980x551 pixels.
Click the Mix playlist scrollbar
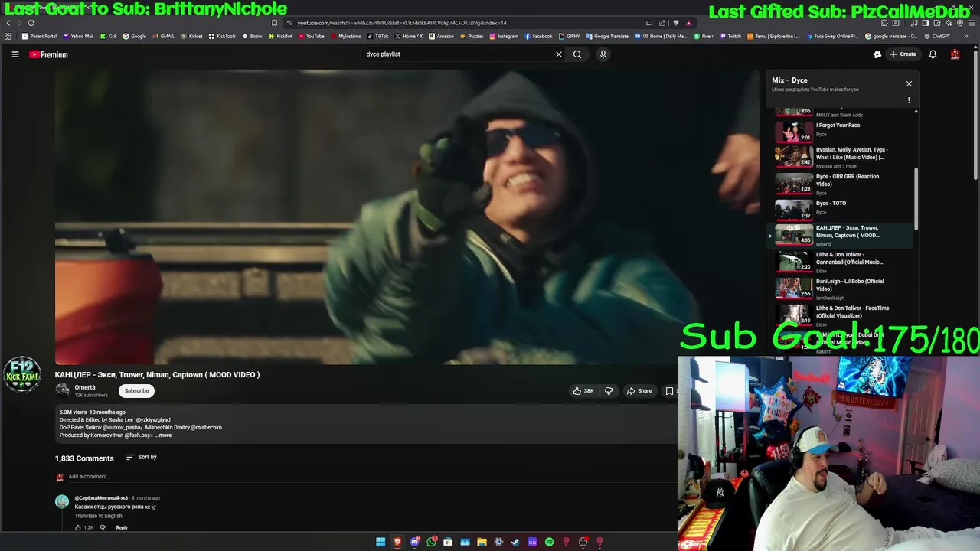coord(916,201)
